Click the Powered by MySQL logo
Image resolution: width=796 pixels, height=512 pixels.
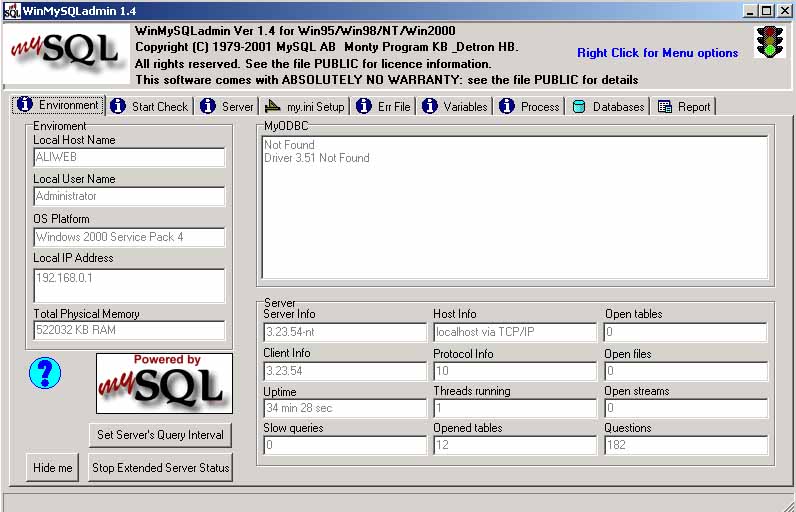(x=164, y=384)
